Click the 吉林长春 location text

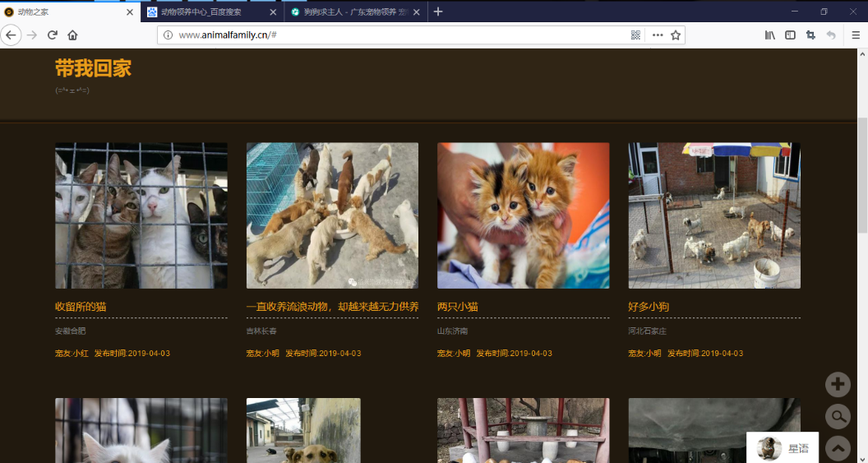point(261,331)
